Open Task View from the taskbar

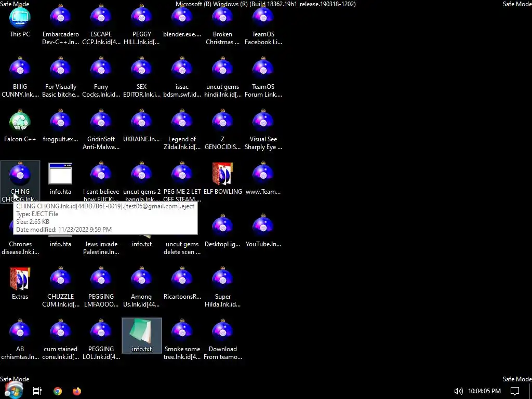[x=37, y=391]
